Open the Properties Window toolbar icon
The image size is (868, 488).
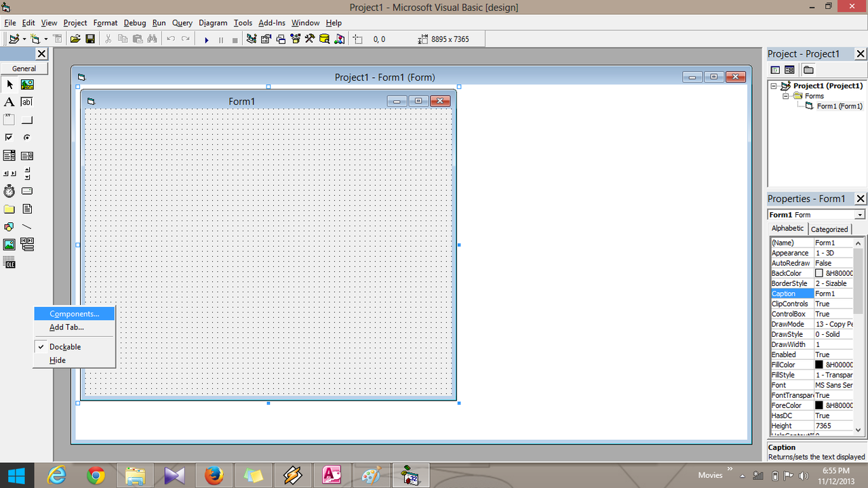[x=267, y=39]
